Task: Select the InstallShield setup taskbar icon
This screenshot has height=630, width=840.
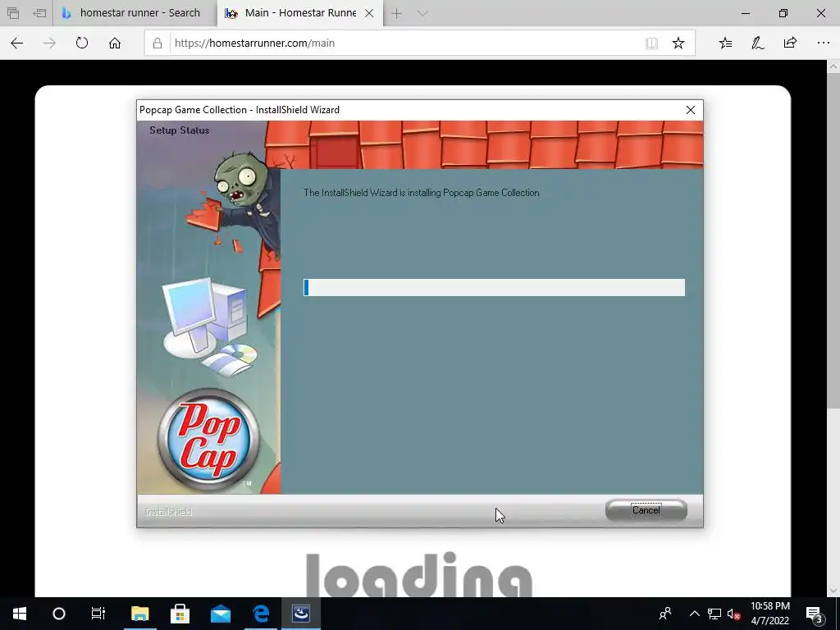Action: coord(301,614)
